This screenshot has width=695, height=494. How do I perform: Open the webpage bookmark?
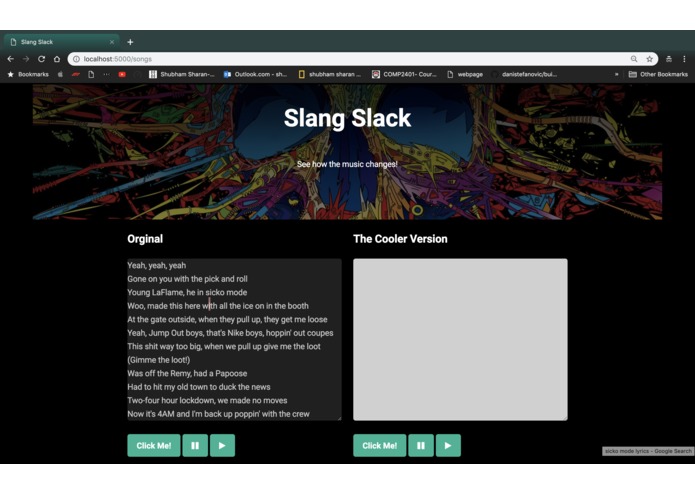(465, 74)
